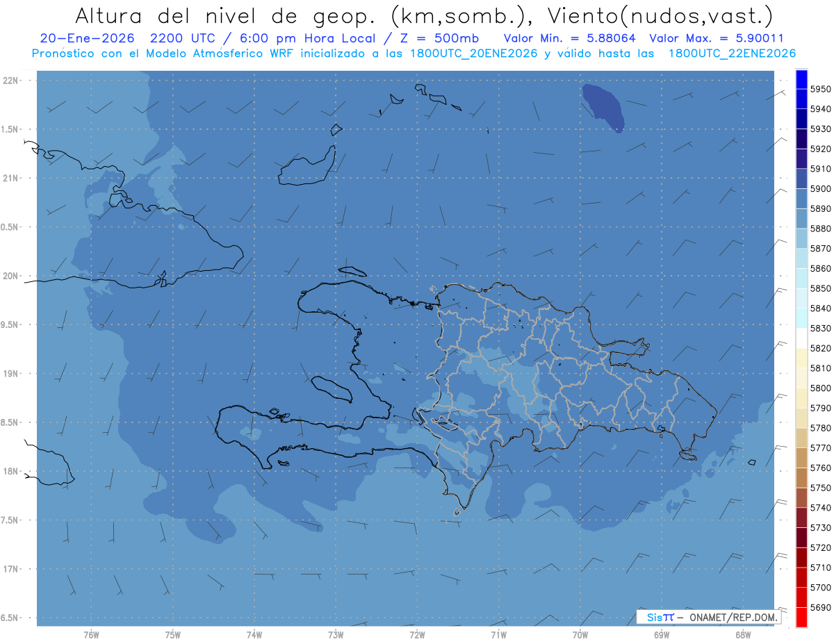Click the 'Valor Max. = 5.90011' readout
The image size is (834, 644).
716,38
